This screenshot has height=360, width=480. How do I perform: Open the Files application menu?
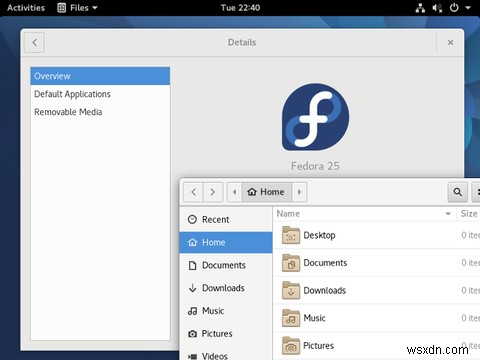pos(77,8)
